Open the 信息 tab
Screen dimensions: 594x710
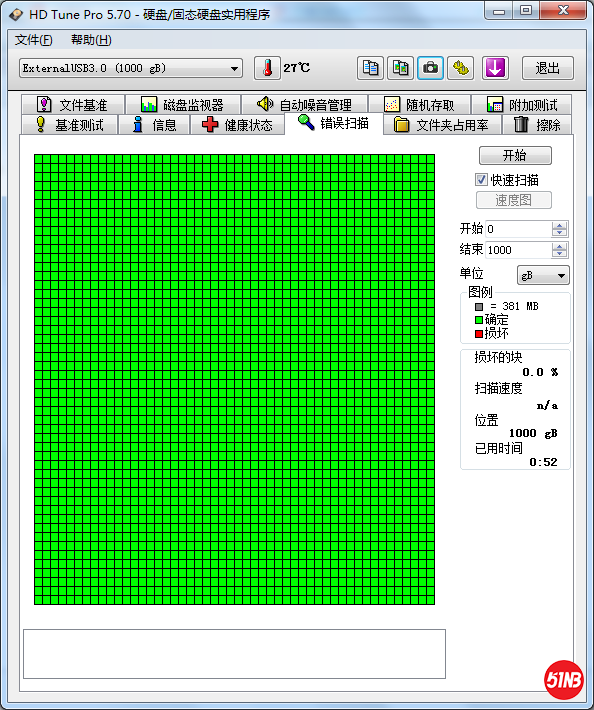pos(154,125)
